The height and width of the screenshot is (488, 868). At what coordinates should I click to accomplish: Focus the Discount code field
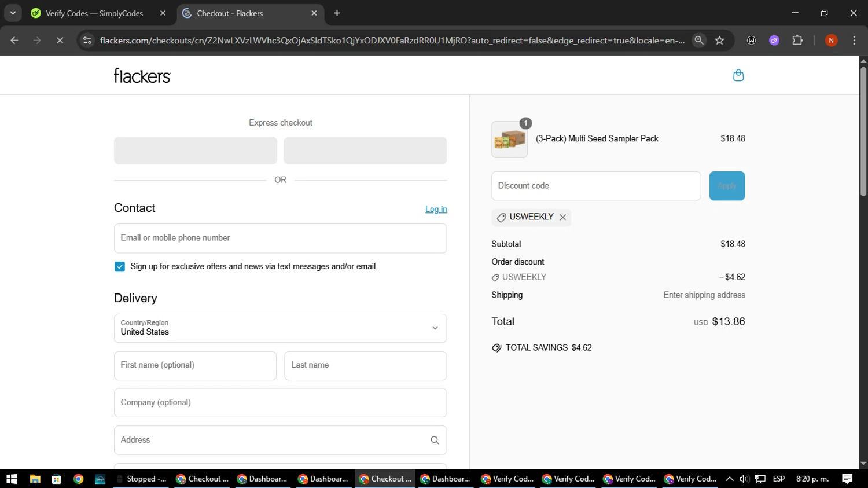pyautogui.click(x=596, y=186)
